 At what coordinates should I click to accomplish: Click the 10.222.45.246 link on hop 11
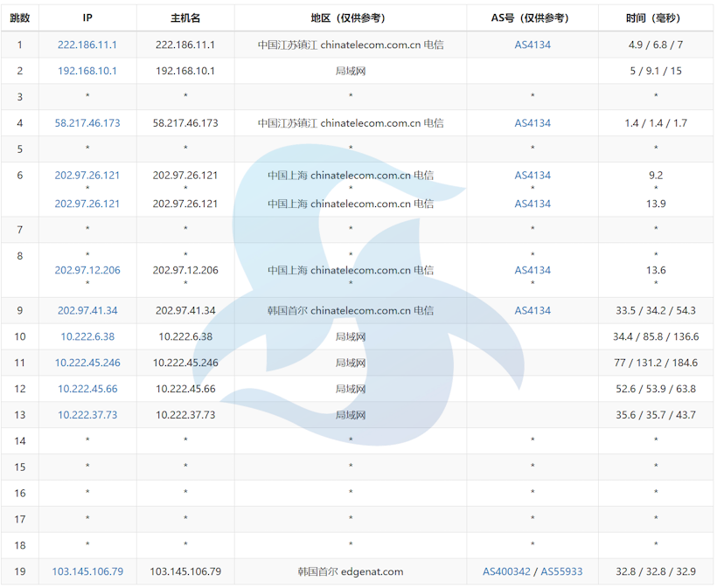point(87,363)
